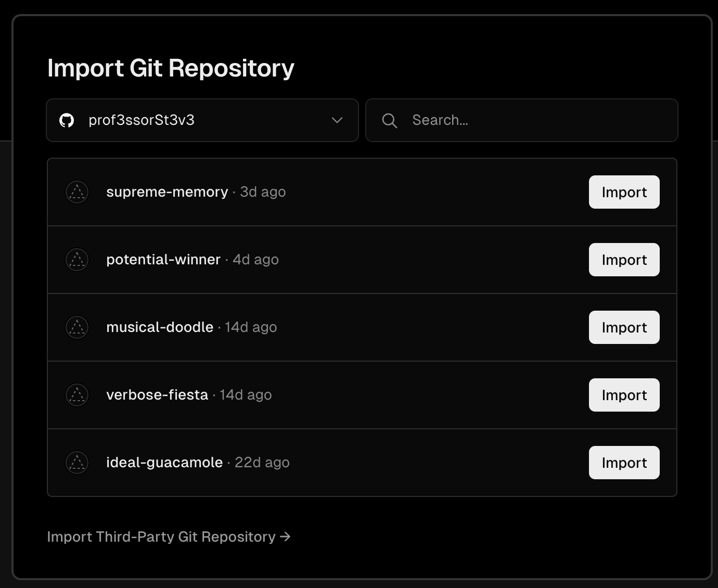
Task: Click the potential-winner repository avatar icon
Action: tap(77, 260)
